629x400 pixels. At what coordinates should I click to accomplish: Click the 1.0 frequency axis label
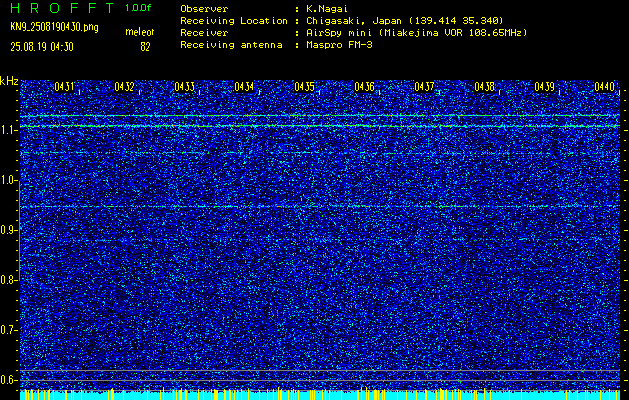[x=7, y=181]
